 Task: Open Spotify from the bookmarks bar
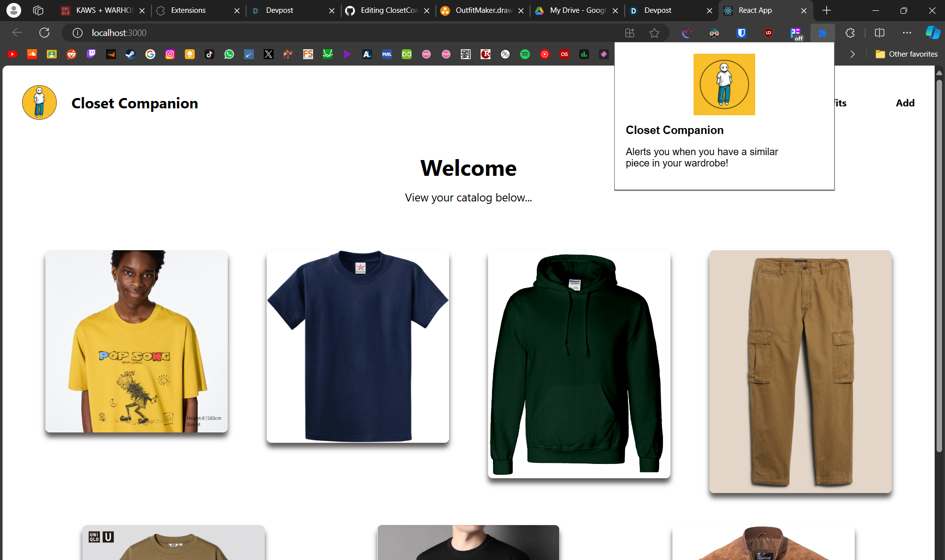[x=525, y=54]
